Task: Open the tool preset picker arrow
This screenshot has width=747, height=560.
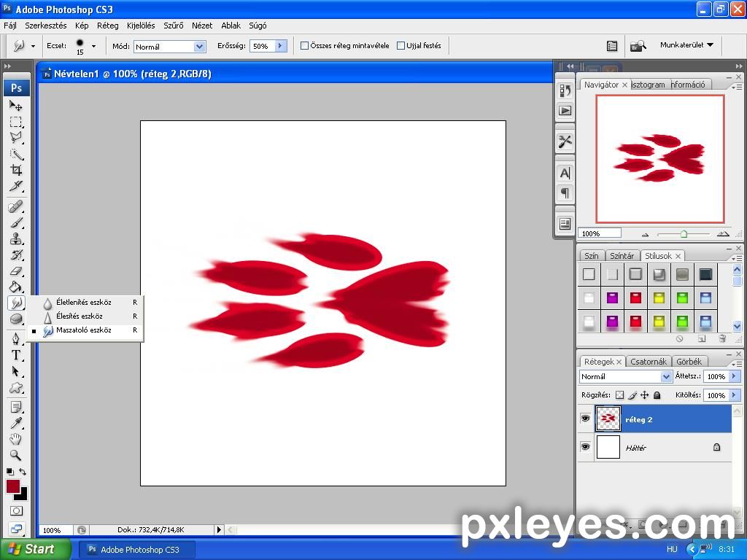Action: pyautogui.click(x=33, y=46)
